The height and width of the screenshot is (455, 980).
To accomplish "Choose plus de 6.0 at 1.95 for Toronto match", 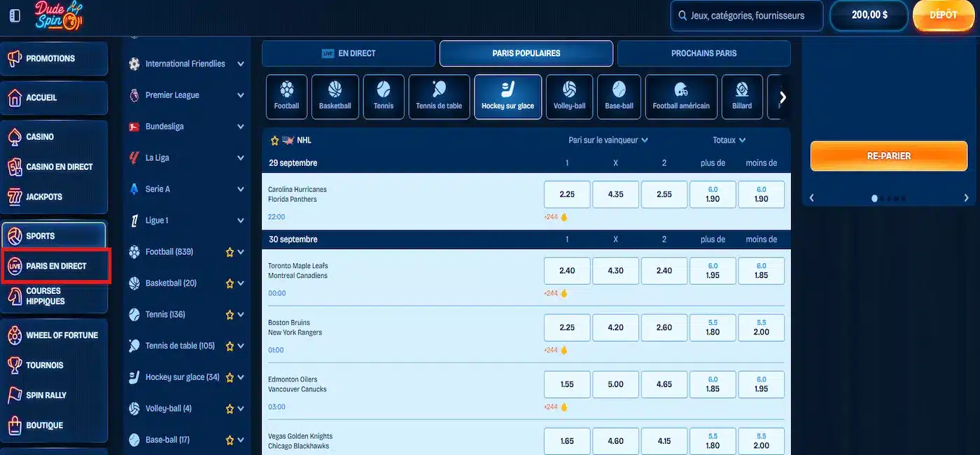I will coord(713,271).
